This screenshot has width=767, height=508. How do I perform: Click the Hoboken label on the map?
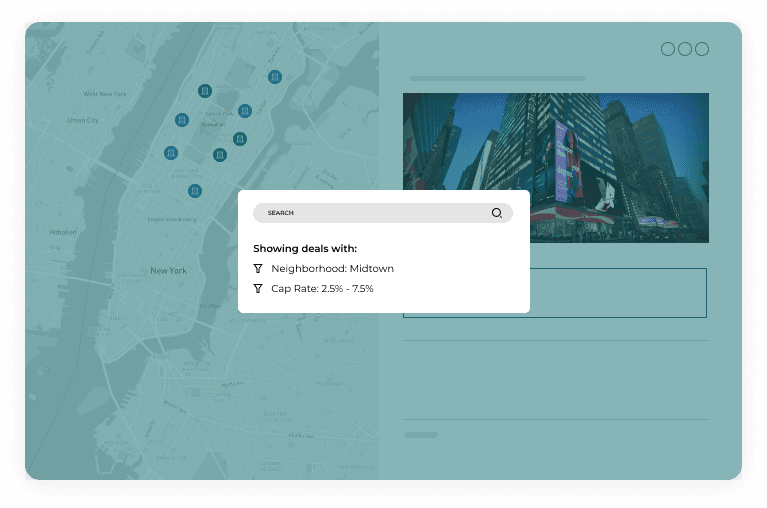pyautogui.click(x=63, y=232)
